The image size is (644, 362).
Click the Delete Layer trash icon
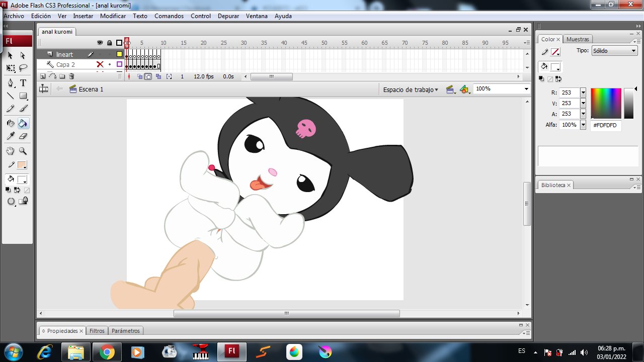[x=71, y=76]
